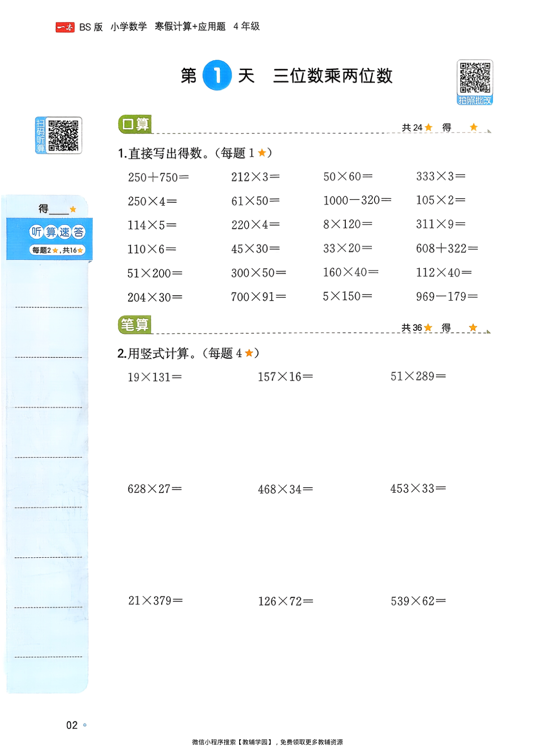Click the problem 204×30=
535x756 pixels.
[155, 297]
